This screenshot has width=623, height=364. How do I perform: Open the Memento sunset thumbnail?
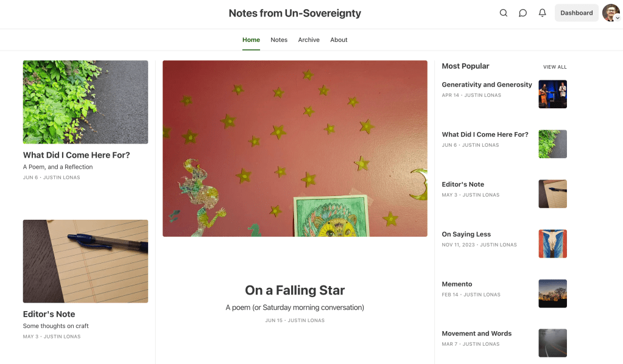point(552,293)
